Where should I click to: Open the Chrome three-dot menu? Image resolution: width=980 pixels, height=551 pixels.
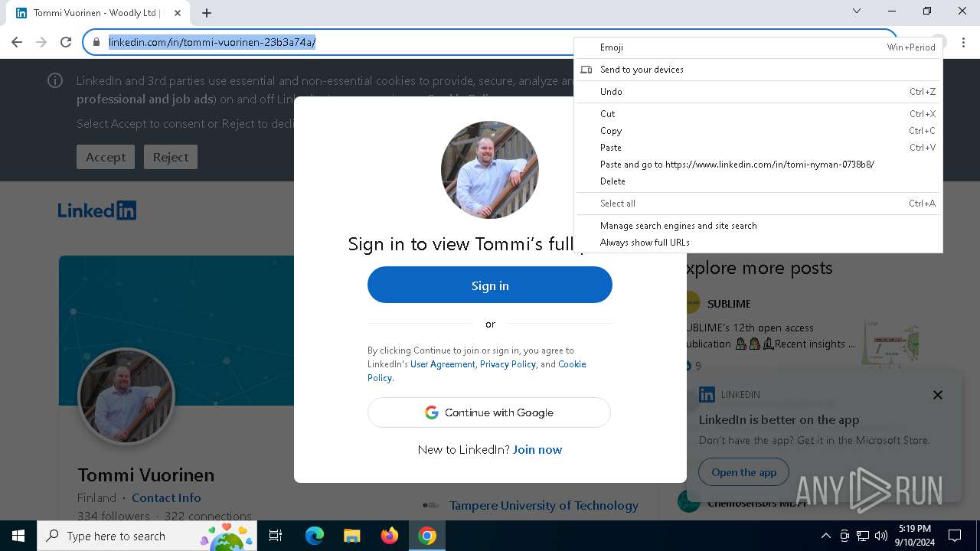[x=963, y=42]
